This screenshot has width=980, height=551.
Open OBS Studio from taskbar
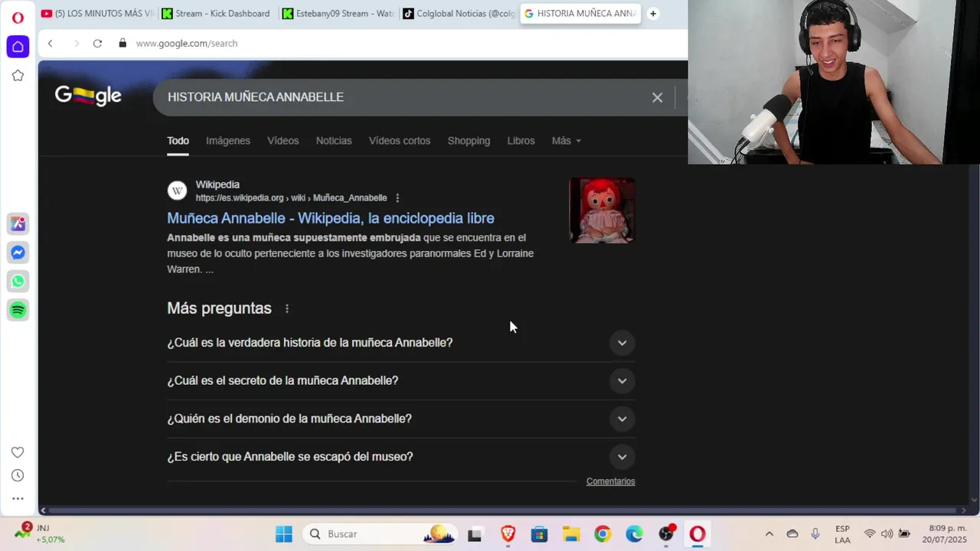666,534
